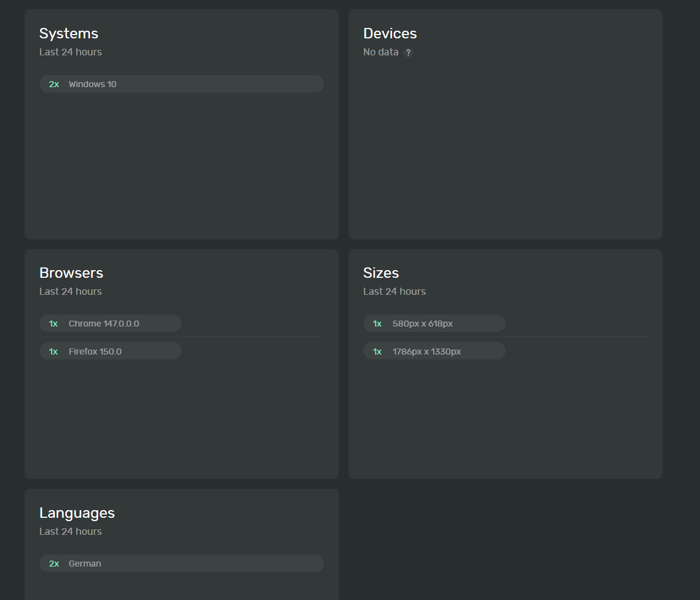
Task: Click the Devices card heading
Action: click(x=390, y=33)
